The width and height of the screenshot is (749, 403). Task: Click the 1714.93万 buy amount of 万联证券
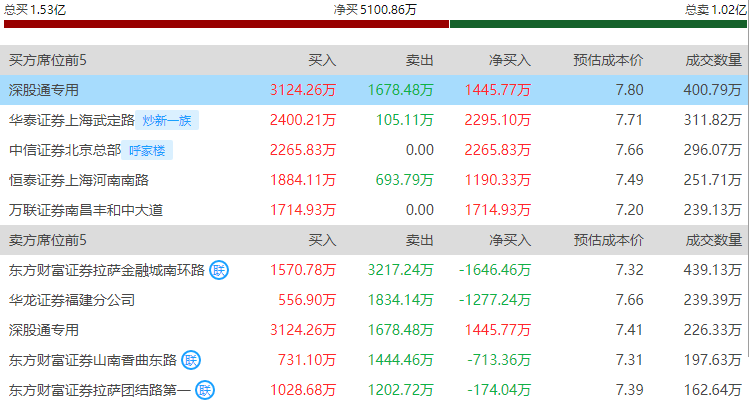pos(303,210)
